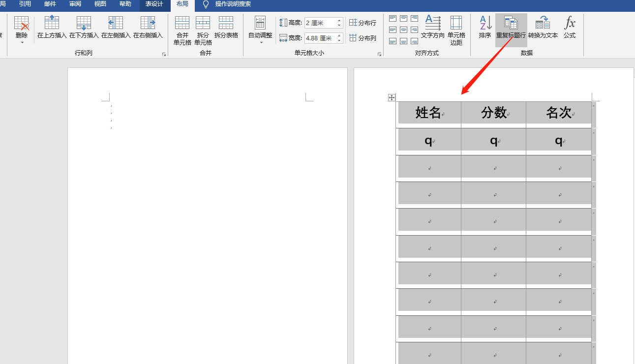The width and height of the screenshot is (635, 364).
Task: Click the table move handle
Action: click(x=392, y=97)
